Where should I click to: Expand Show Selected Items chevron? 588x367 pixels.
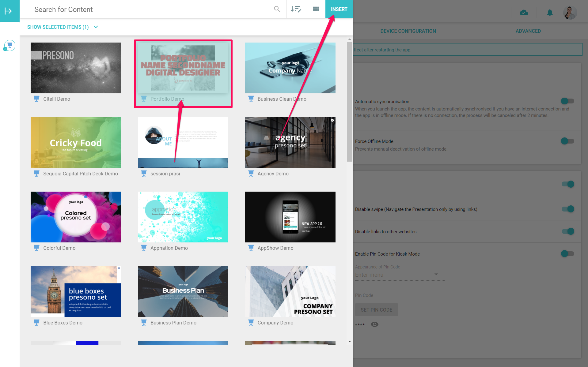coord(96,27)
